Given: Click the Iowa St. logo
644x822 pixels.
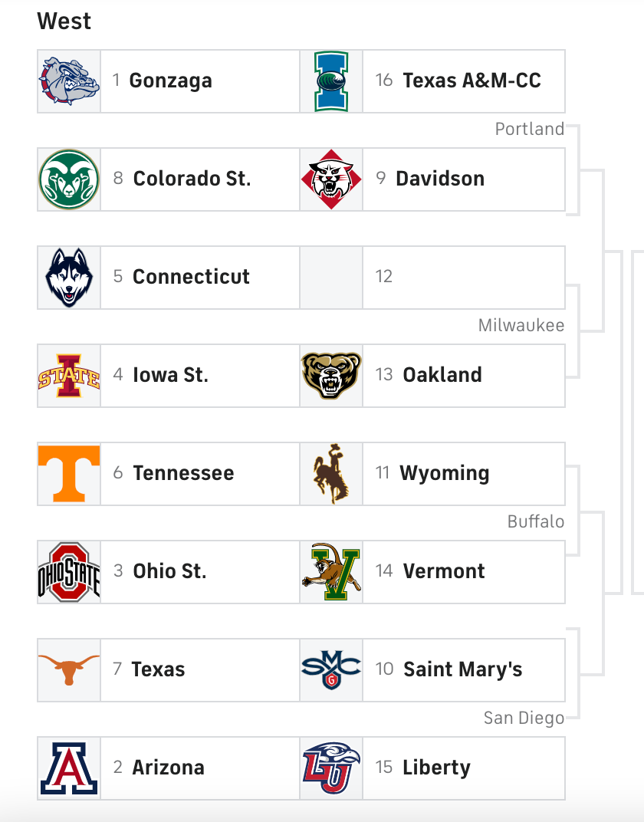Looking at the screenshot, I should [x=69, y=376].
